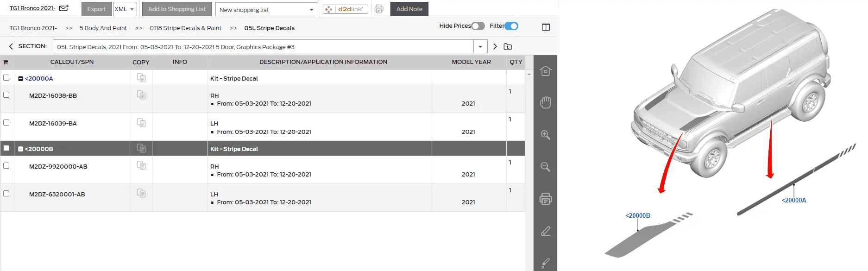Go to previous section with back arrow
Image resolution: width=868 pixels, height=271 pixels.
point(11,46)
